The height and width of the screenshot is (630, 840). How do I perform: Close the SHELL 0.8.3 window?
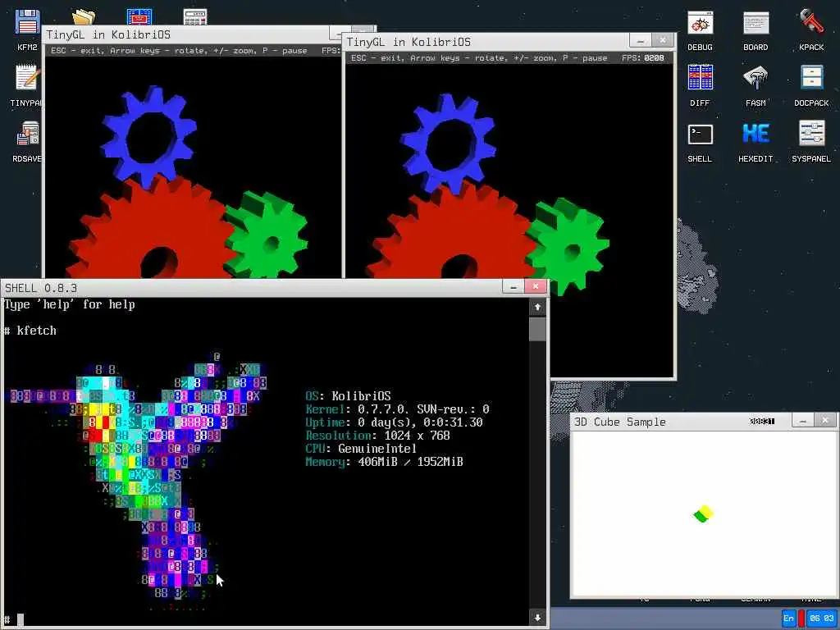pyautogui.click(x=535, y=286)
